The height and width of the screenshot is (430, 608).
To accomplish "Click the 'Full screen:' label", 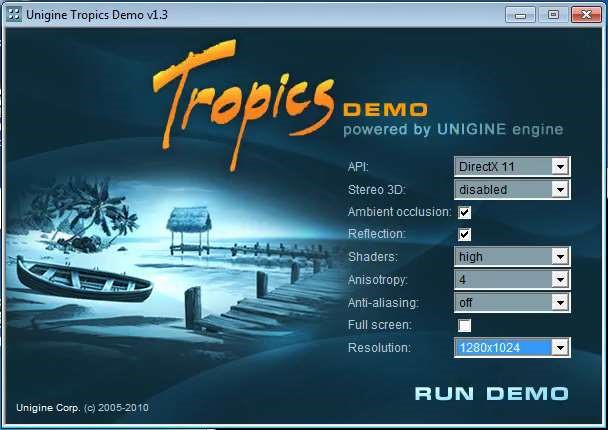I will click(380, 325).
